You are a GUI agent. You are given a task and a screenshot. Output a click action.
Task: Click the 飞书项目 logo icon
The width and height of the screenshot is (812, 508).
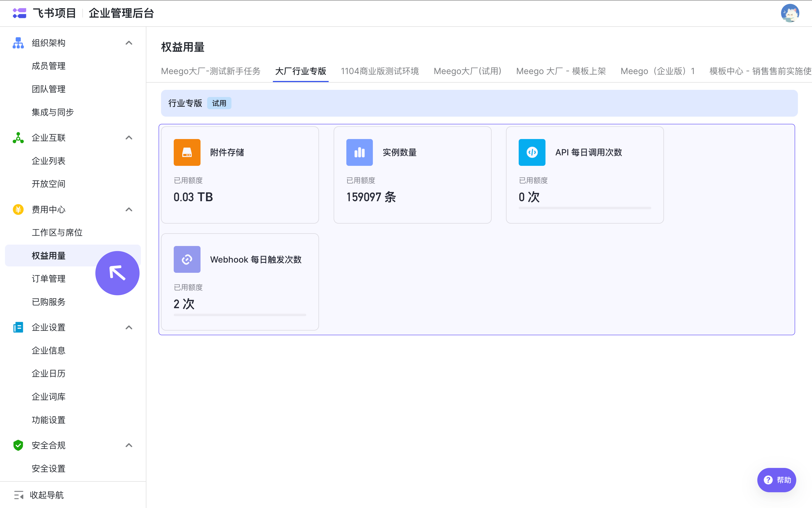(x=19, y=13)
